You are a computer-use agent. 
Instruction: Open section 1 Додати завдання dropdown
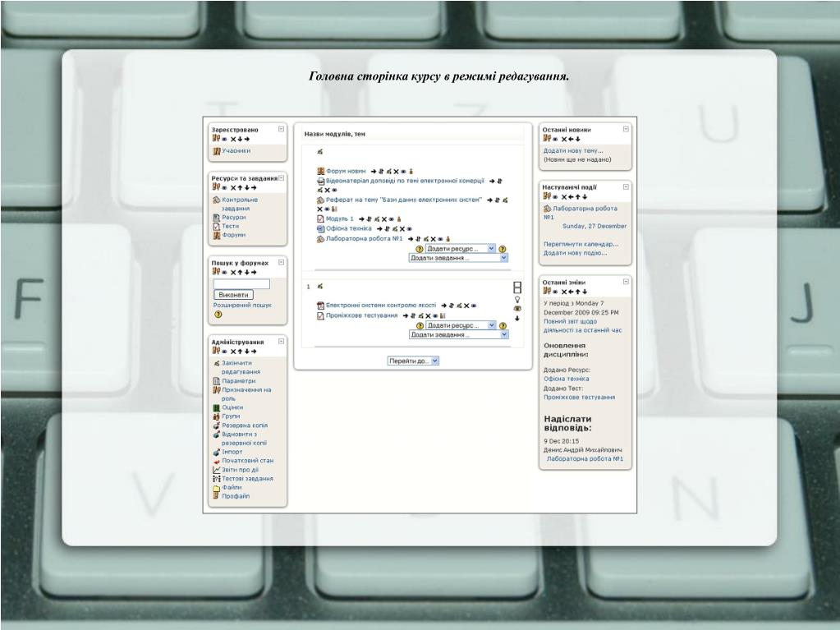pyautogui.click(x=459, y=335)
